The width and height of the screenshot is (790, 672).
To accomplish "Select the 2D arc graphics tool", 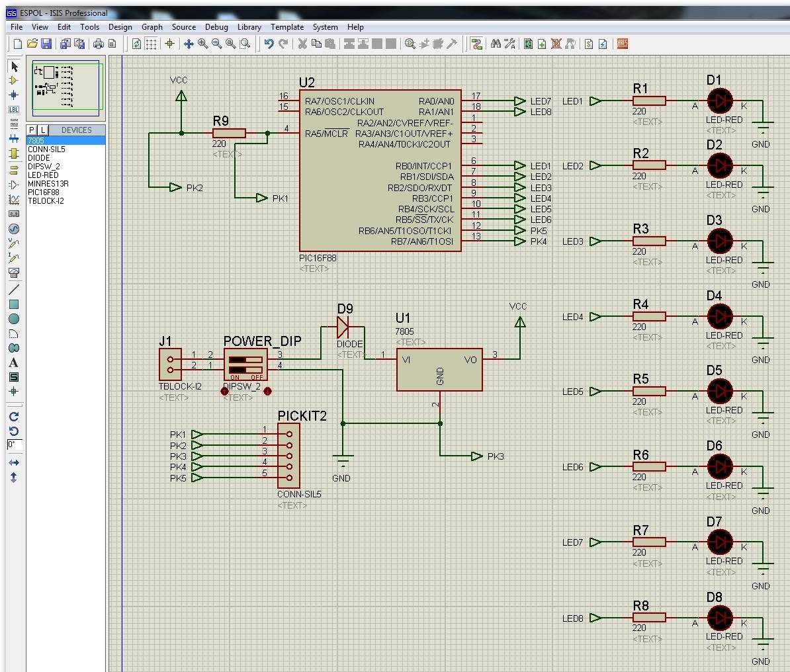I will point(14,333).
